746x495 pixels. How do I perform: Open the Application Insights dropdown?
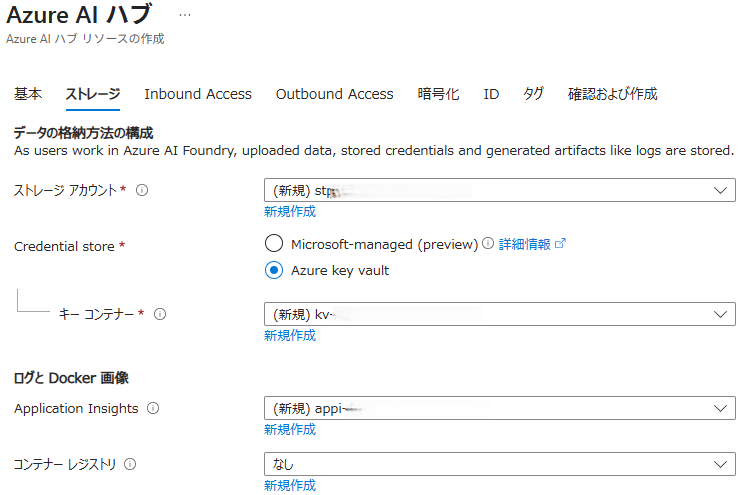point(500,408)
